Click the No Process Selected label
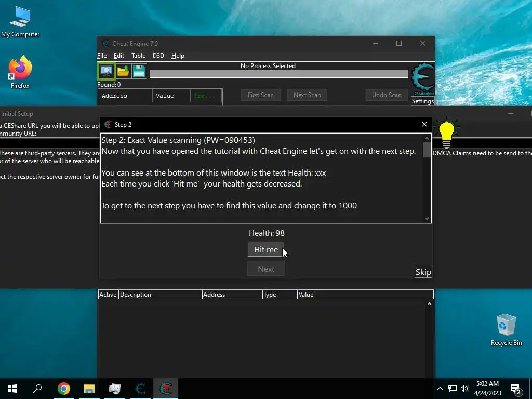Screen dimensions: 532x399 coord(268,66)
